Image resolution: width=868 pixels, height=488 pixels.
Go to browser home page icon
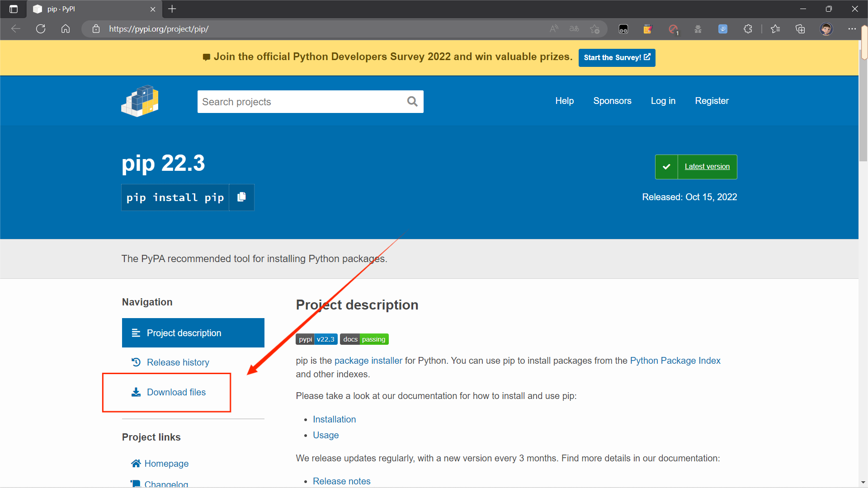(66, 29)
